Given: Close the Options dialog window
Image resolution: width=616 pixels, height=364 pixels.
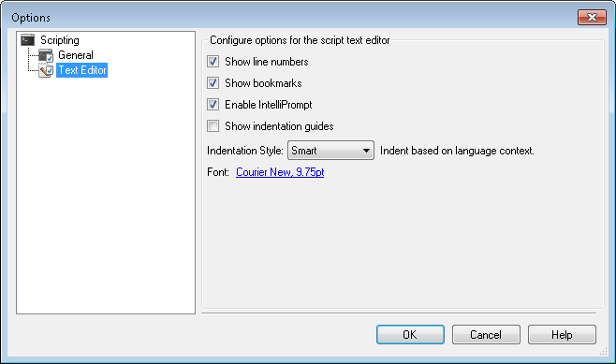Looking at the screenshot, I should tap(592, 17).
